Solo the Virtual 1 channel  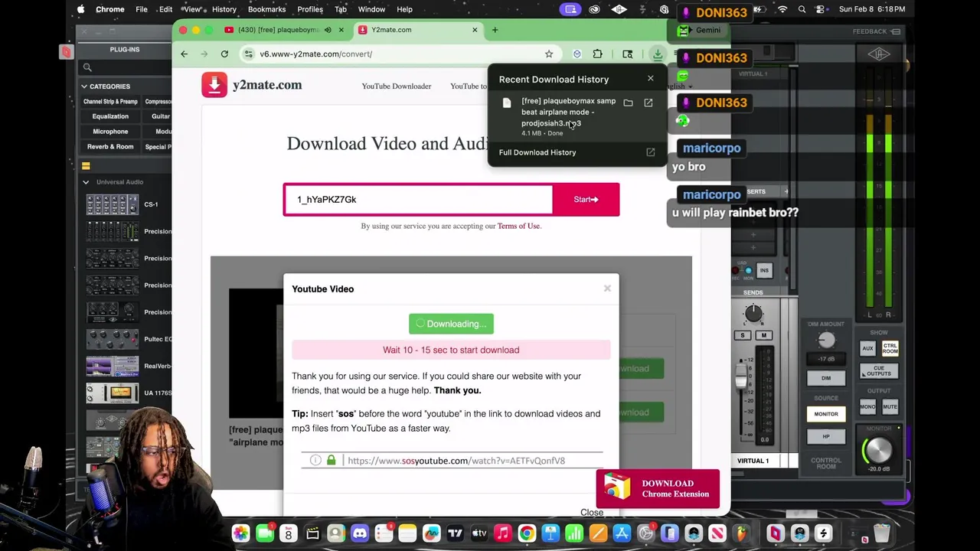(x=743, y=335)
